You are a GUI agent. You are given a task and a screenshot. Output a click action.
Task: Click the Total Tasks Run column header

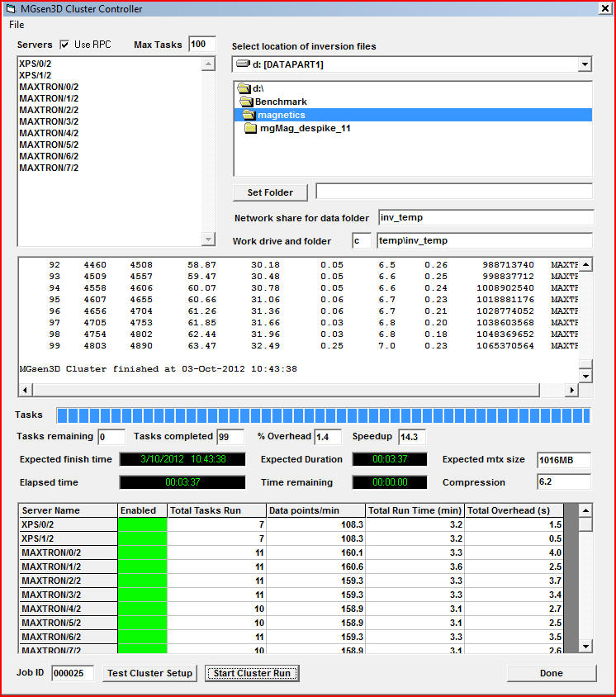point(216,510)
